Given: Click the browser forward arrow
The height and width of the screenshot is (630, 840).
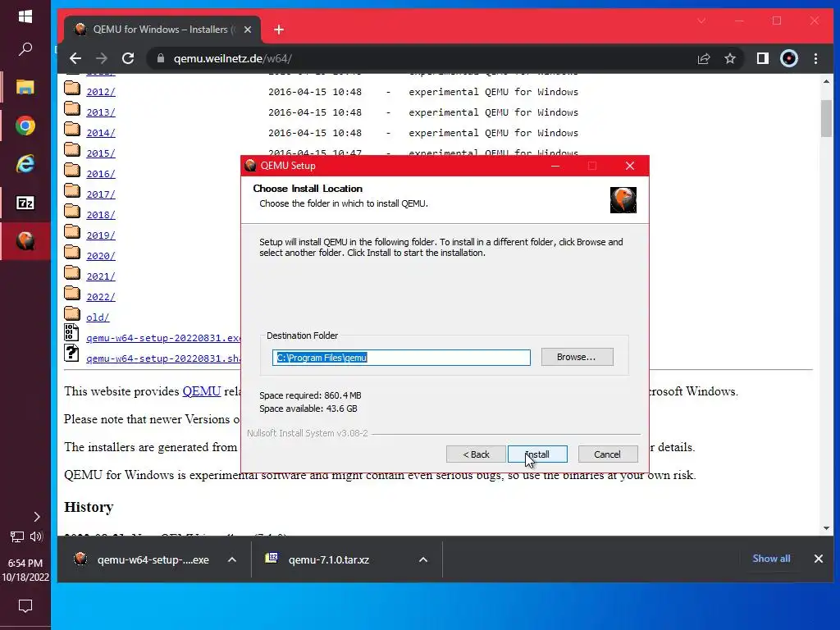Looking at the screenshot, I should point(101,58).
